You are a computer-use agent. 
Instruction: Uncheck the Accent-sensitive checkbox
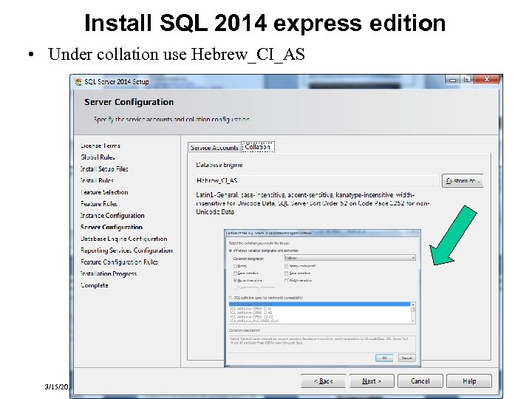point(235,280)
